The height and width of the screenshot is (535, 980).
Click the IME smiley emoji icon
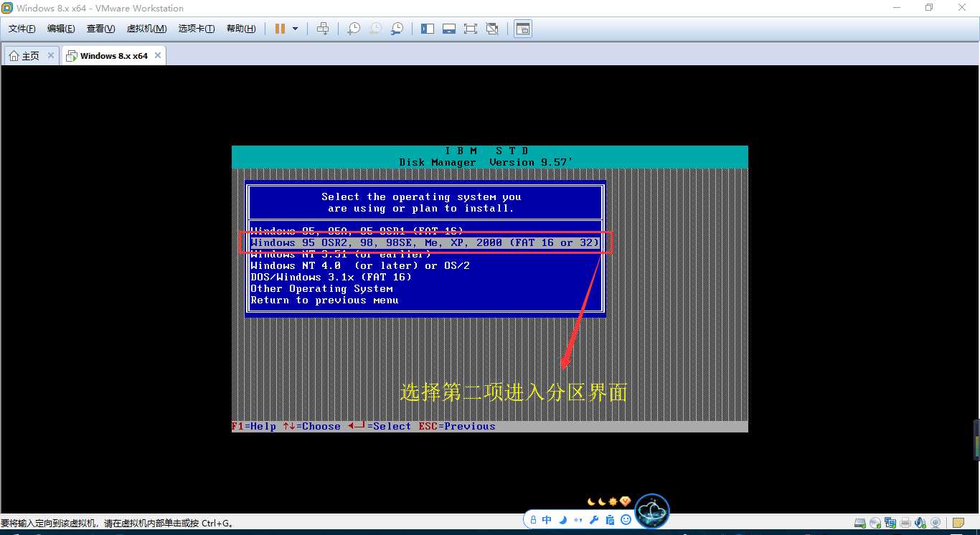626,520
